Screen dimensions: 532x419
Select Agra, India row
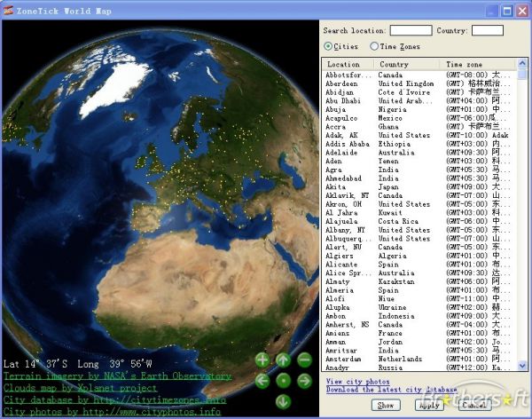[x=419, y=170]
